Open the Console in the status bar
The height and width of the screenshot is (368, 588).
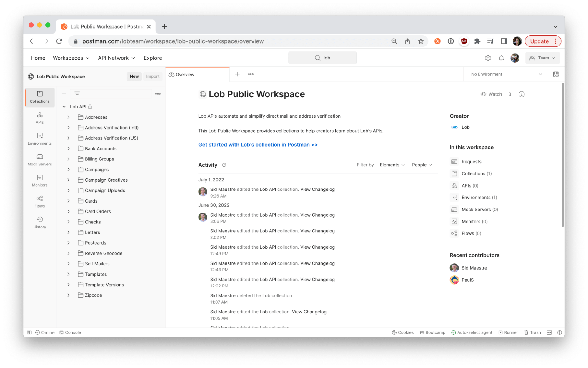point(70,332)
